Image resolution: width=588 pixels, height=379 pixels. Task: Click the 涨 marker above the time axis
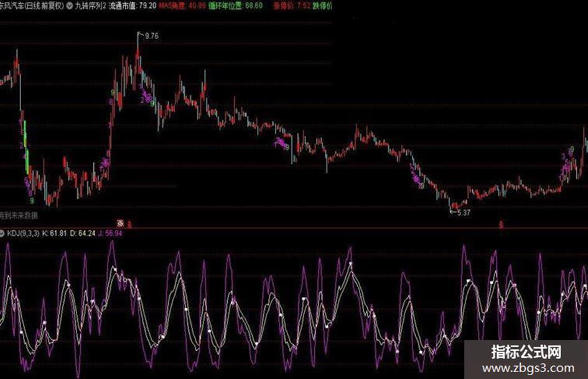click(120, 223)
